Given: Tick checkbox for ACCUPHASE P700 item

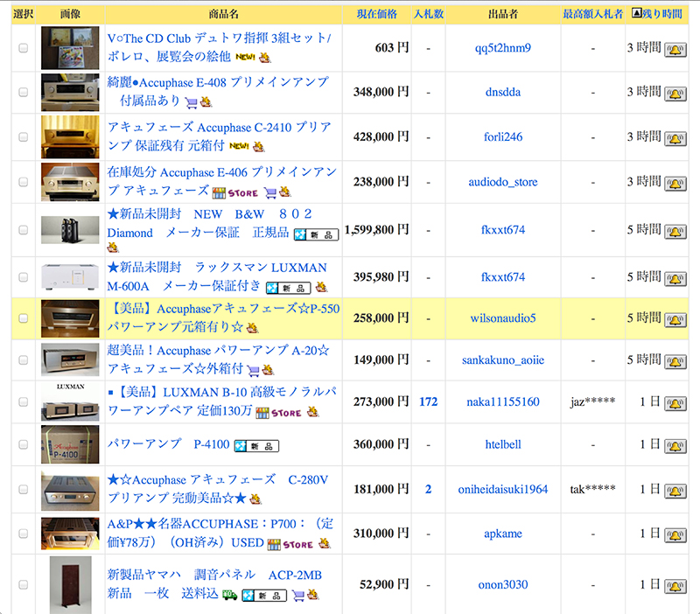Looking at the screenshot, I should click(24, 534).
